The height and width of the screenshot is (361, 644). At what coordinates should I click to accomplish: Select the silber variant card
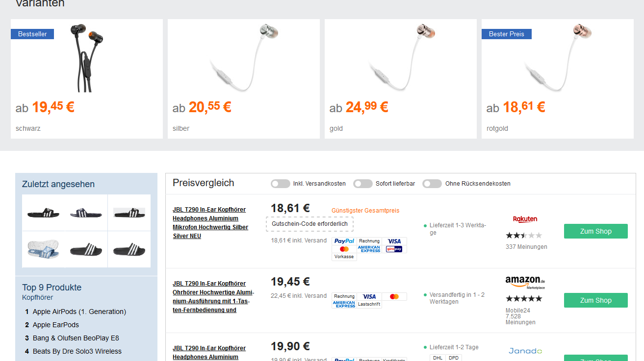coord(243,78)
